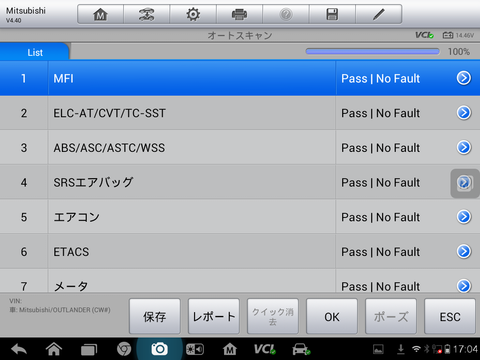Tap the camera screenshot icon
The height and width of the screenshot is (360, 480).
159,349
